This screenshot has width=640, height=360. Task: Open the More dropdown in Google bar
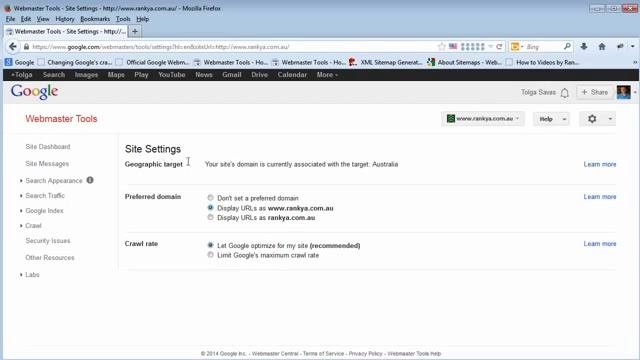pos(327,75)
